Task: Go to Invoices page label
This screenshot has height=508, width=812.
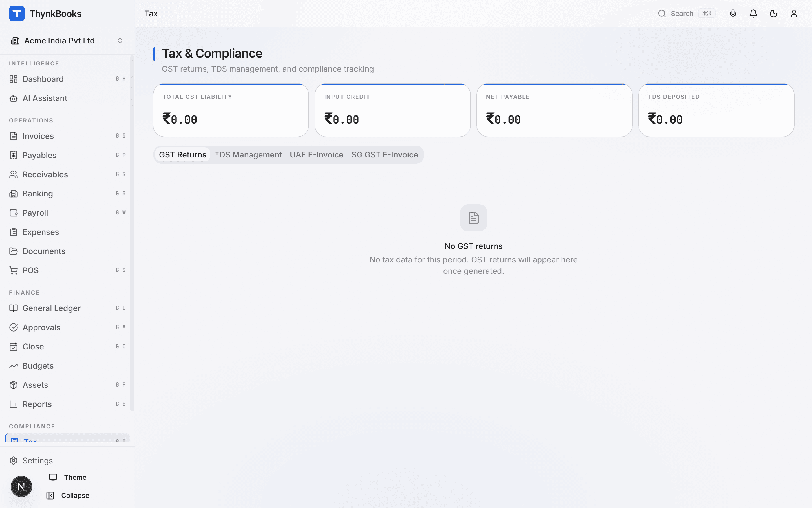Action: tap(38, 136)
